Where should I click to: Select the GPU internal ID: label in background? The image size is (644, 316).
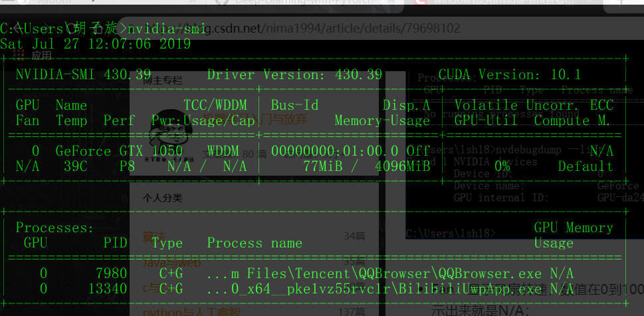501,198
